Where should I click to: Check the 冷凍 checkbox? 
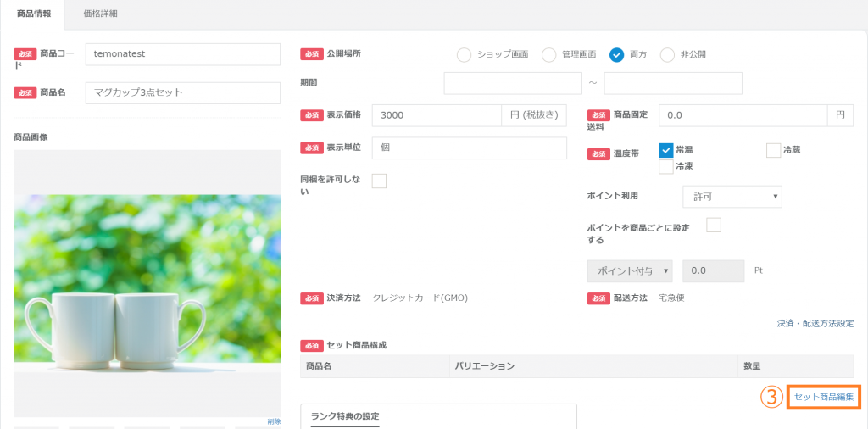(665, 167)
